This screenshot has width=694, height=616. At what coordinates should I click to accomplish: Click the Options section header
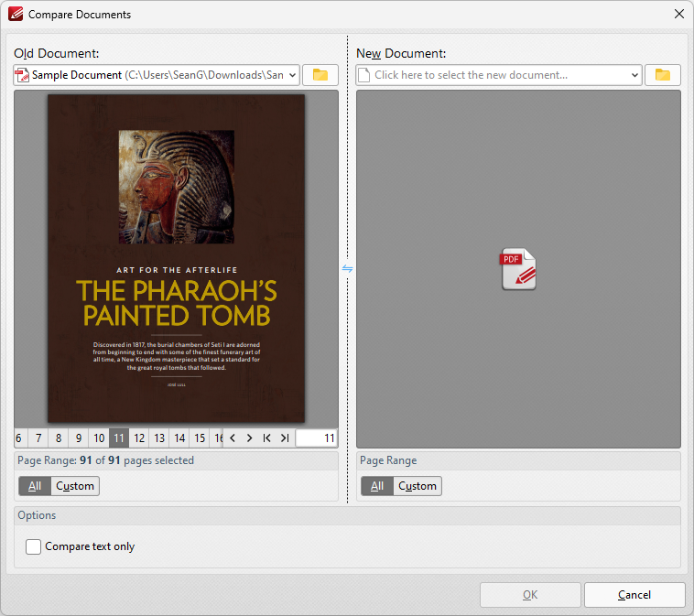347,515
